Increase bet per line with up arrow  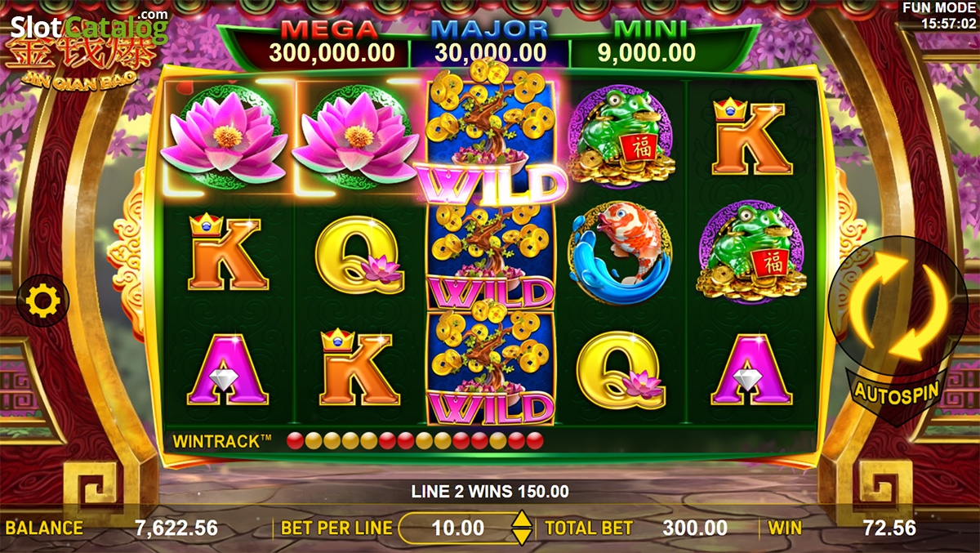pyautogui.click(x=521, y=519)
